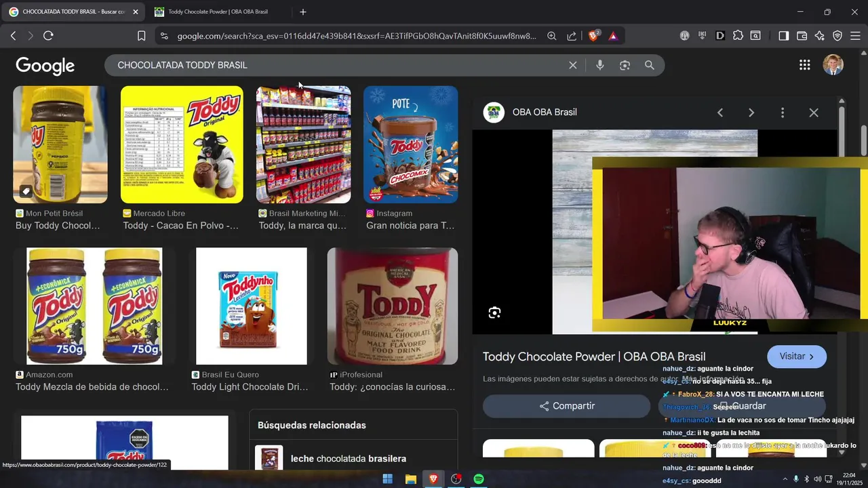
Task: Close the CHOCOLATADA TODDY BRASIL tab
Action: [x=135, y=12]
